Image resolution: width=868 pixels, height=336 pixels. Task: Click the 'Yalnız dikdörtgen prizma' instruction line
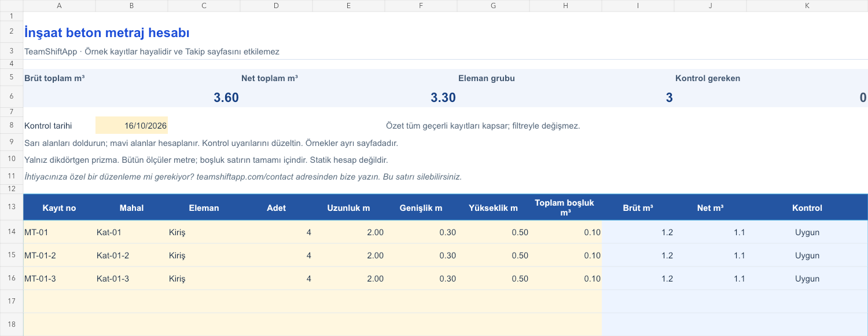[x=206, y=160]
